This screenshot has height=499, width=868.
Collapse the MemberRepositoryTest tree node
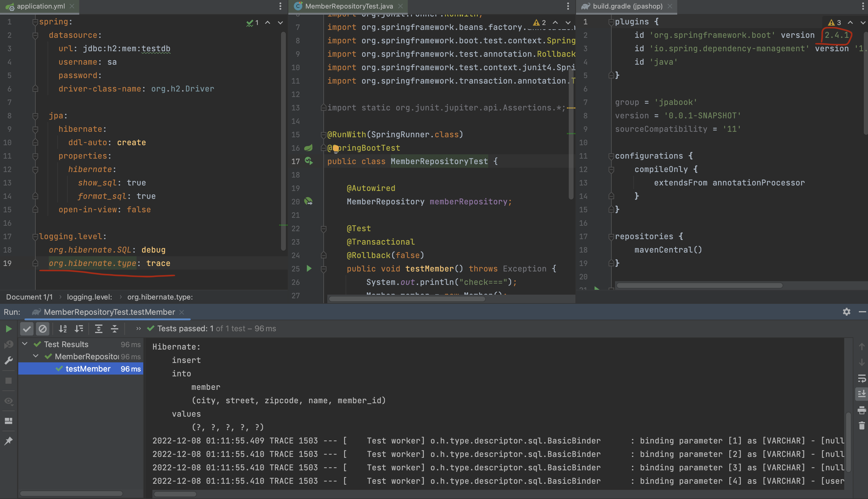coord(36,356)
